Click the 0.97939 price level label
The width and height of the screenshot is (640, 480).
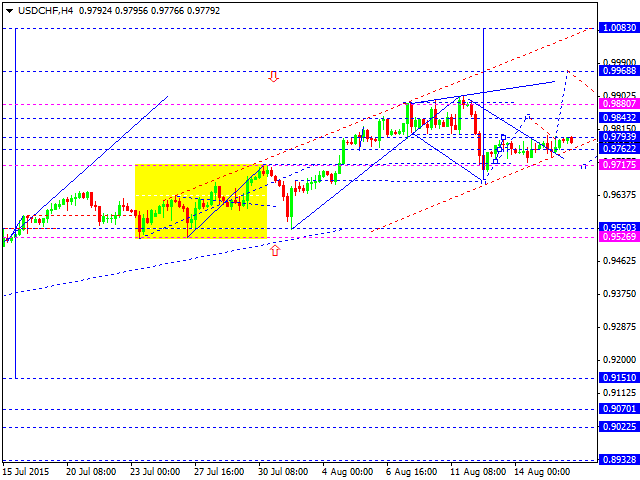[618, 137]
